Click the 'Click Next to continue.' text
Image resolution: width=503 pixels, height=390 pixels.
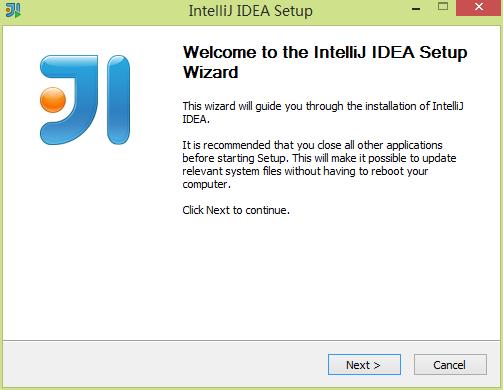tap(236, 210)
